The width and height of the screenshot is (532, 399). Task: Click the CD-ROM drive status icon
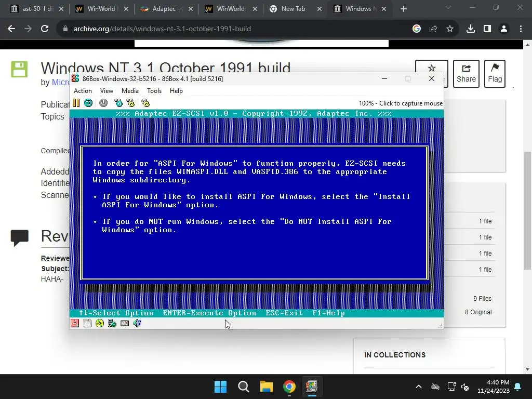[100, 323]
